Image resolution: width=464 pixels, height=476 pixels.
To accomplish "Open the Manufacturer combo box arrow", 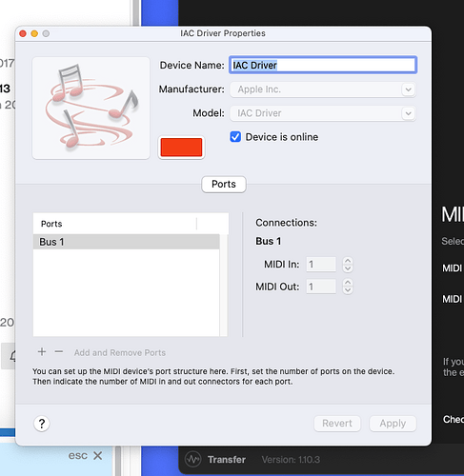I will [x=409, y=89].
